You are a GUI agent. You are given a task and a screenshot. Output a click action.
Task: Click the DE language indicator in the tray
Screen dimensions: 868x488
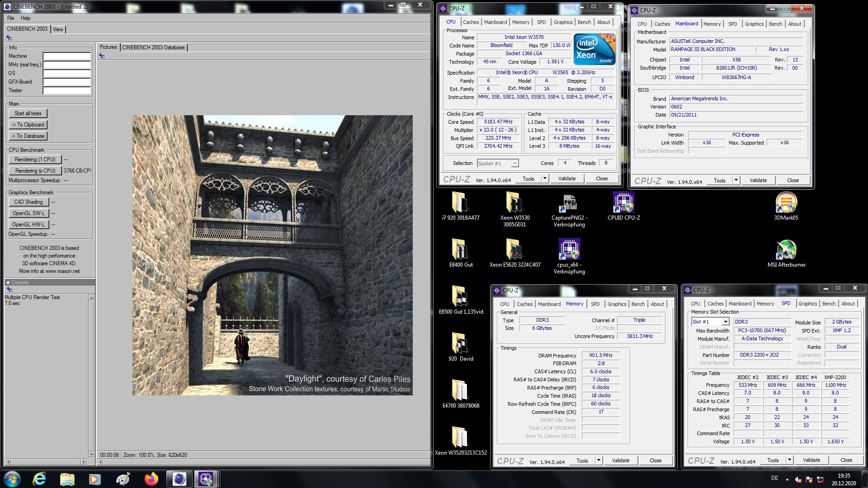(774, 478)
